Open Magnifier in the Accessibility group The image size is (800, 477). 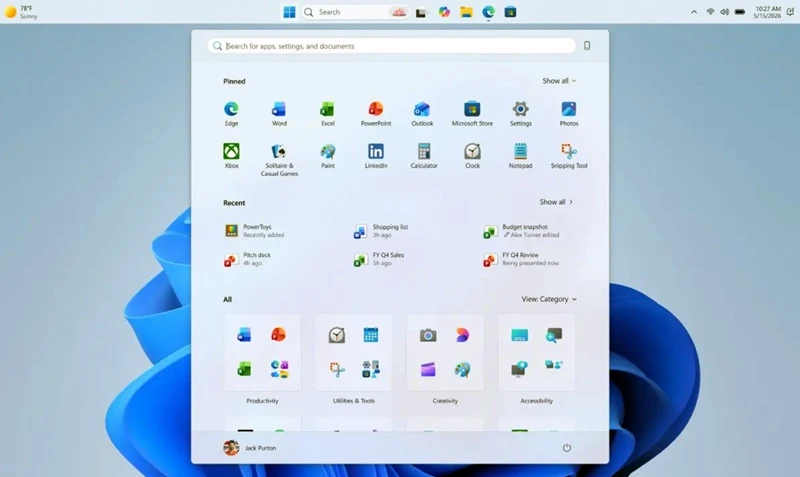click(554, 335)
